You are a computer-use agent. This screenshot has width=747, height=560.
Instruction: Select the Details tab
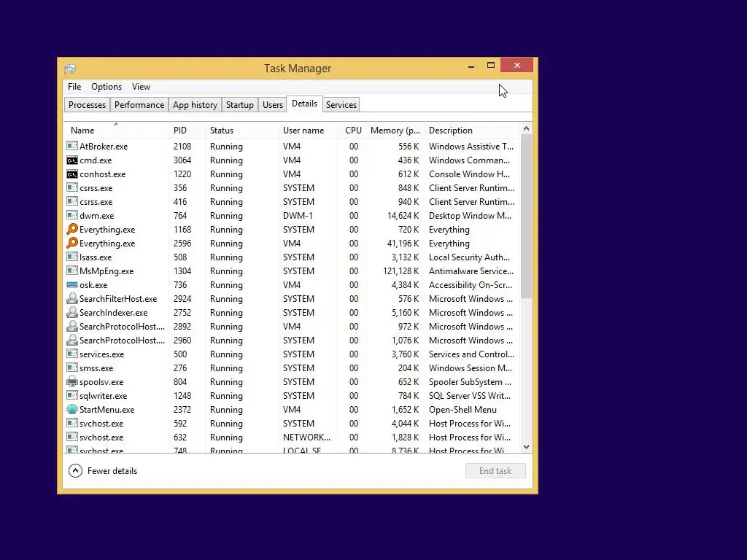pos(304,104)
